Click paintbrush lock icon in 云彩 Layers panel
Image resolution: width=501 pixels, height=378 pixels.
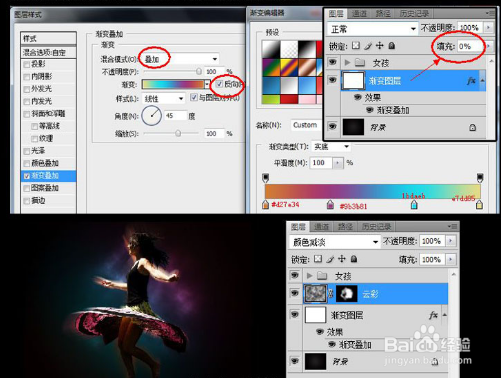[330, 259]
